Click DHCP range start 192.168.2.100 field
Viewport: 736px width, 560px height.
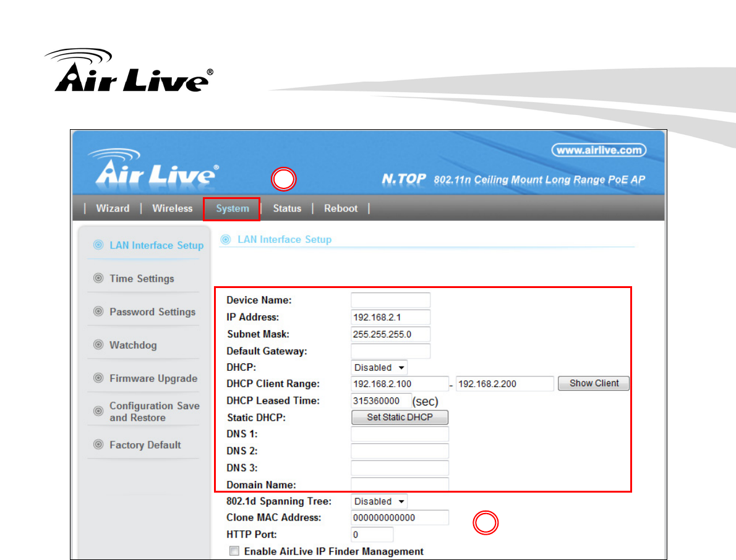(x=400, y=384)
